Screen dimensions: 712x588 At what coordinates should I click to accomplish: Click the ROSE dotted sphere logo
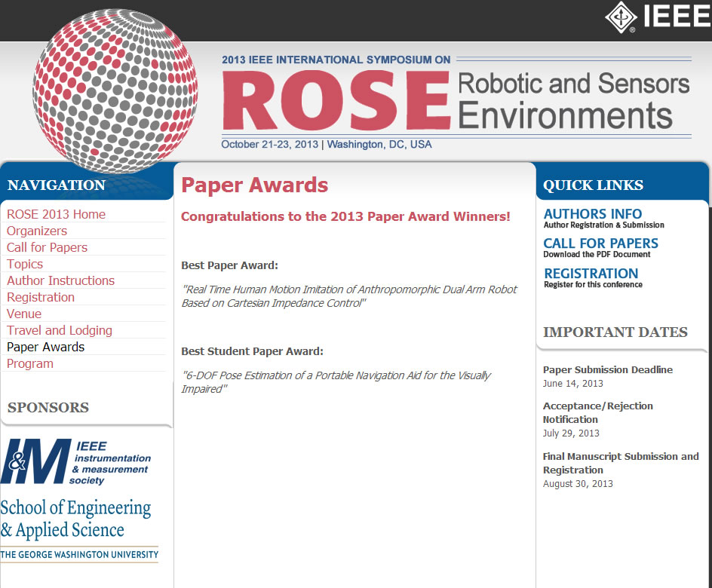(x=115, y=90)
